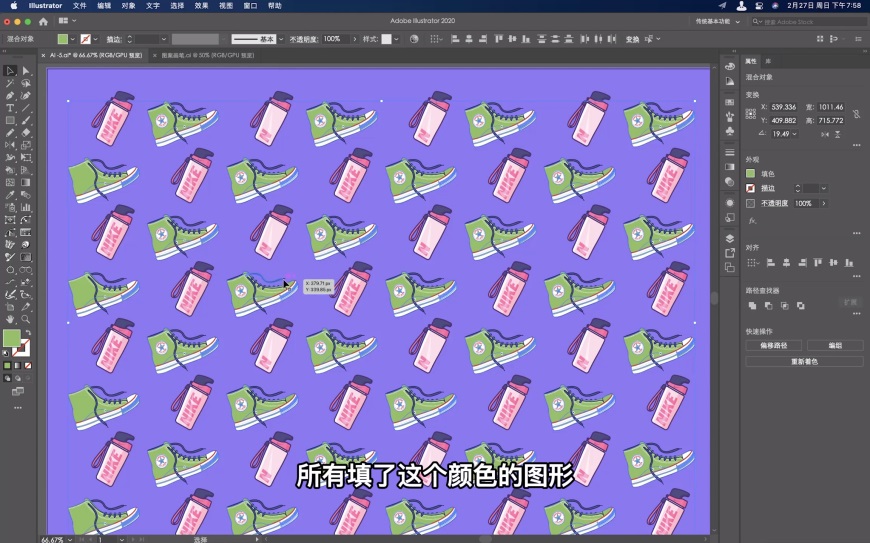Enable Draw Behind mode in the toolbar
The image size is (870, 543).
coord(18,378)
